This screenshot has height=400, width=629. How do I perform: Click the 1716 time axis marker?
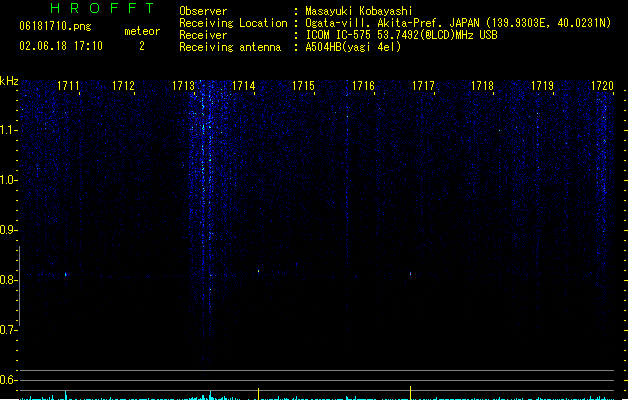[363, 86]
